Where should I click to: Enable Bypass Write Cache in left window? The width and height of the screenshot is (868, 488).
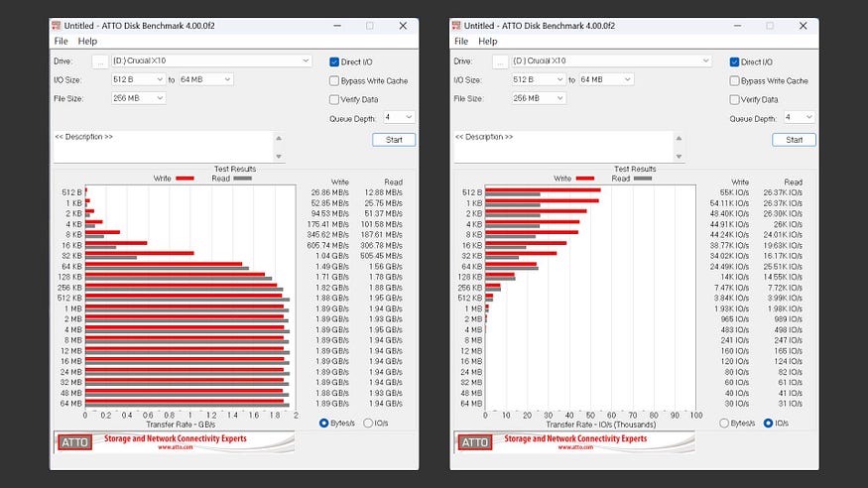tap(334, 80)
